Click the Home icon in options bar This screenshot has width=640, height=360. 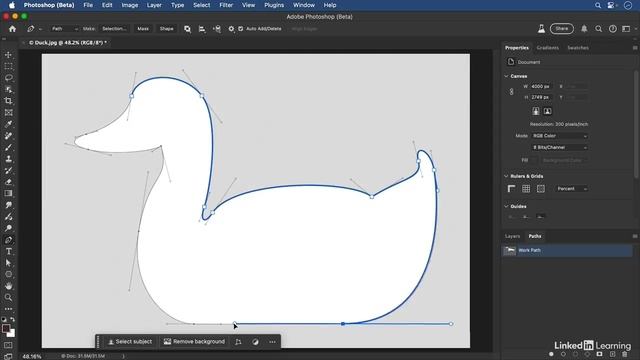12,29
